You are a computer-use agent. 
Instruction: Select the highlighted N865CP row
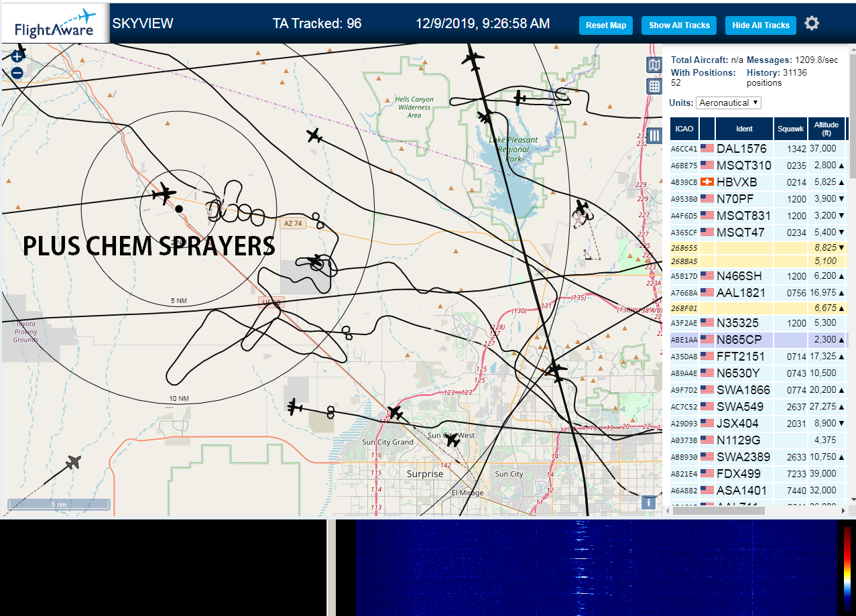point(758,339)
